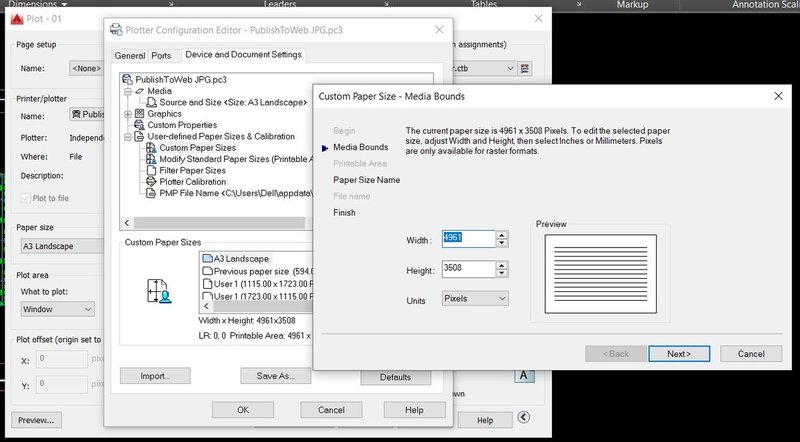Click the Import button
This screenshot has height=442, width=800.
[155, 376]
